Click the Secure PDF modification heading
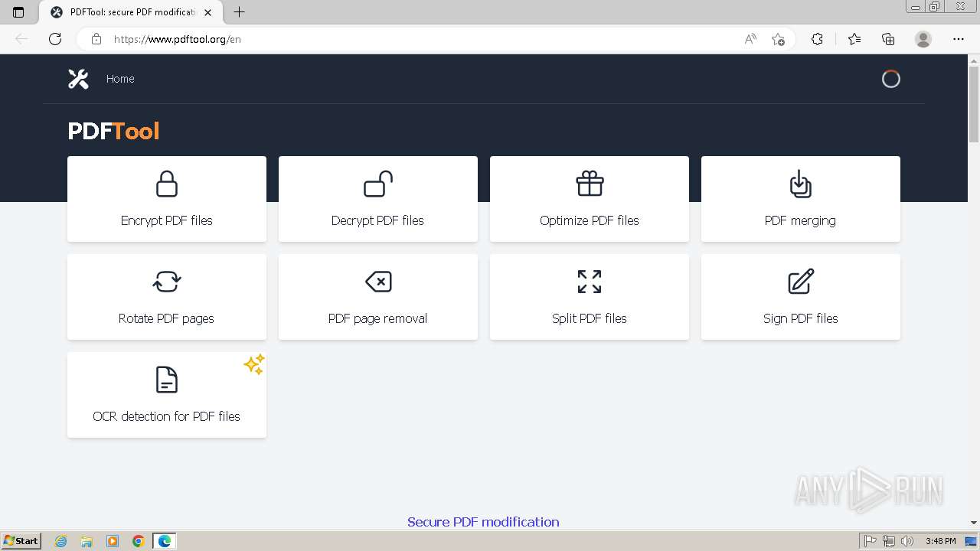 point(483,522)
